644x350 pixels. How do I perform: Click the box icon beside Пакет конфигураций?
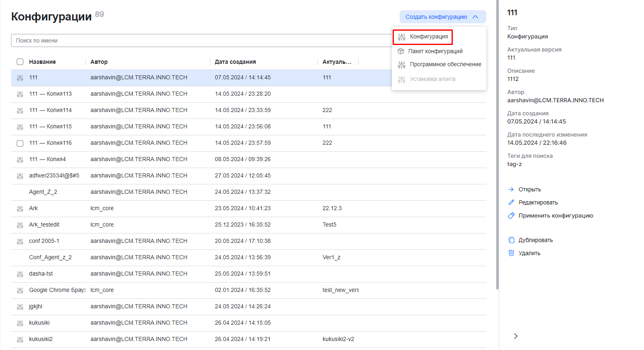pyautogui.click(x=401, y=51)
